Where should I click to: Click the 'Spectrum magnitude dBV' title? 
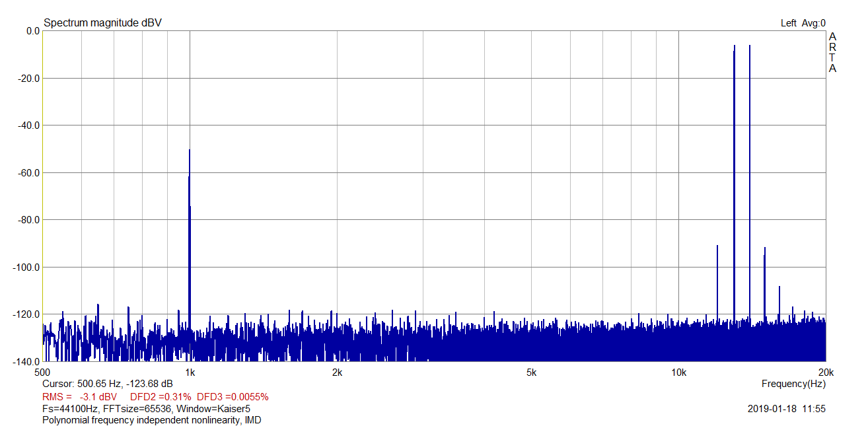(x=102, y=23)
